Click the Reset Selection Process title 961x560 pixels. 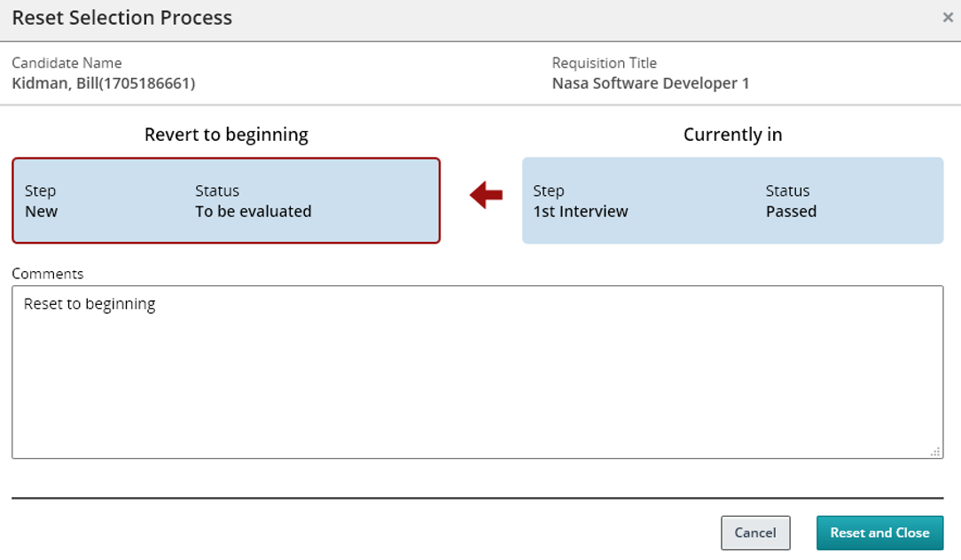coord(122,18)
